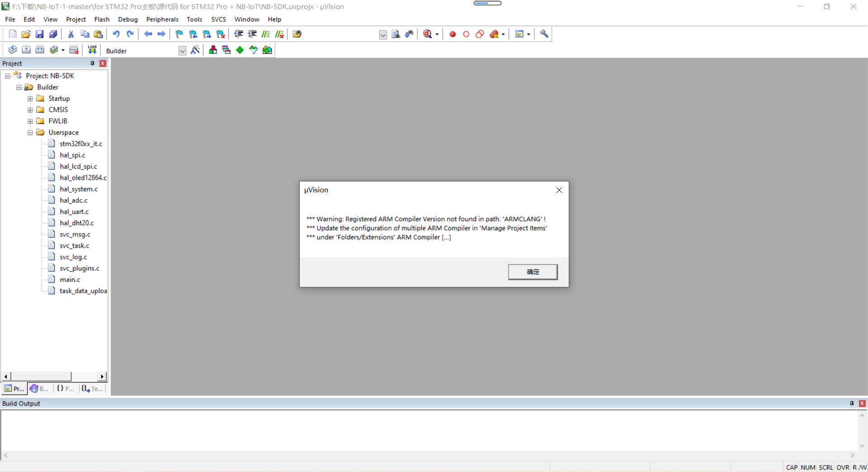Expand the FWLIB folder
Image resolution: width=868 pixels, height=472 pixels.
(30, 121)
